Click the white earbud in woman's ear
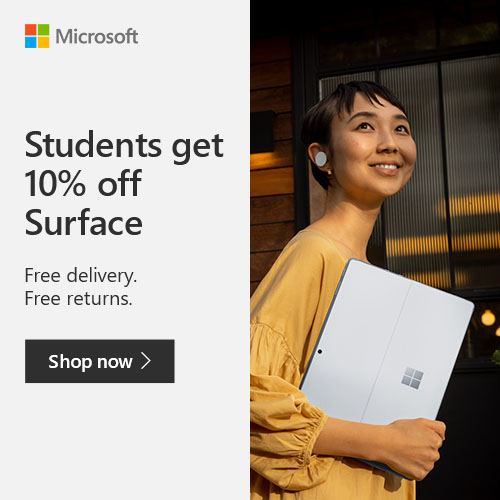This screenshot has width=500, height=500. 321,159
